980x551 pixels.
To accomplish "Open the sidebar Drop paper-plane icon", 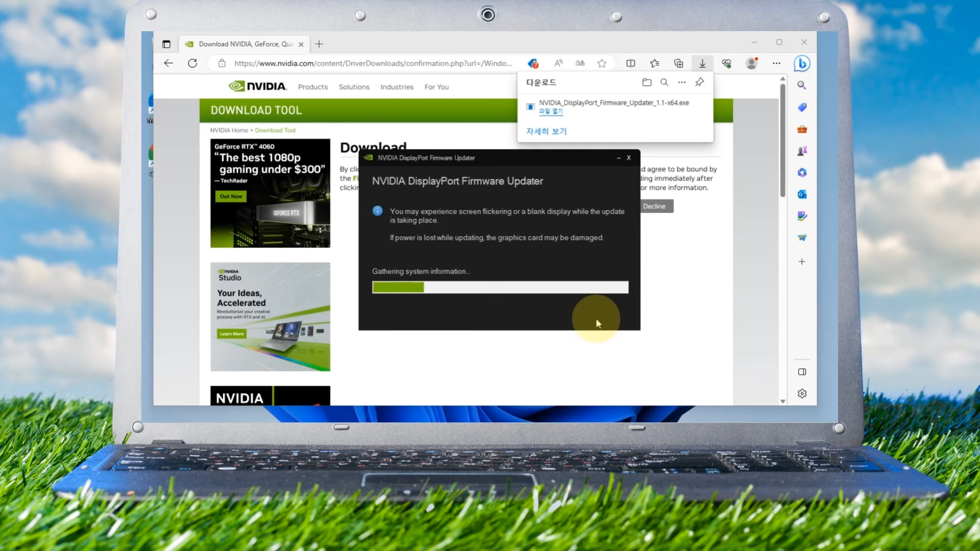I will [x=802, y=238].
